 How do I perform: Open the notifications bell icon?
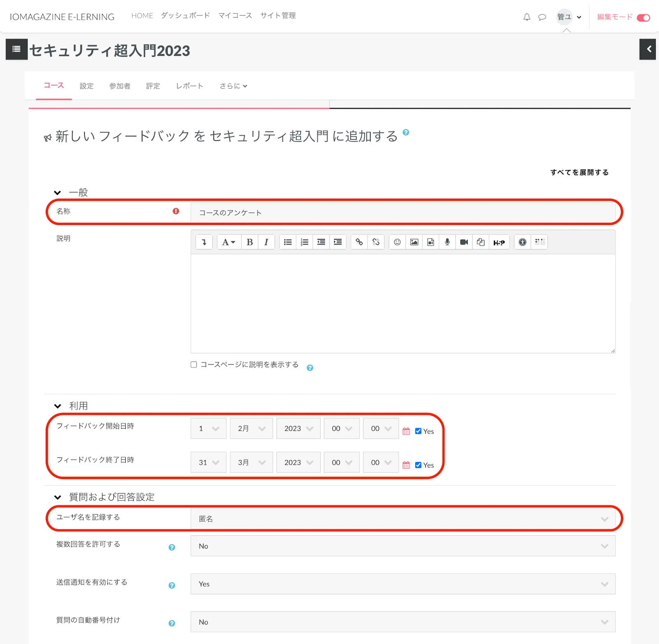527,17
